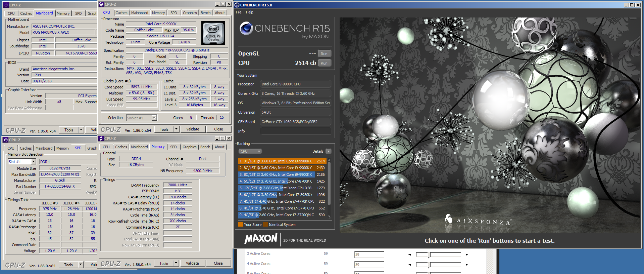The width and height of the screenshot is (644, 274).
Task: Click the Info text field in Your System
Action: pyautogui.click(x=296, y=131)
